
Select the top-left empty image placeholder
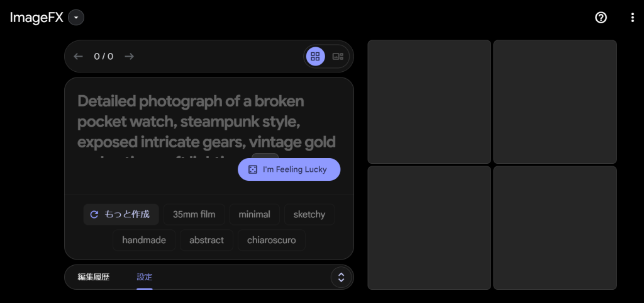pyautogui.click(x=429, y=101)
